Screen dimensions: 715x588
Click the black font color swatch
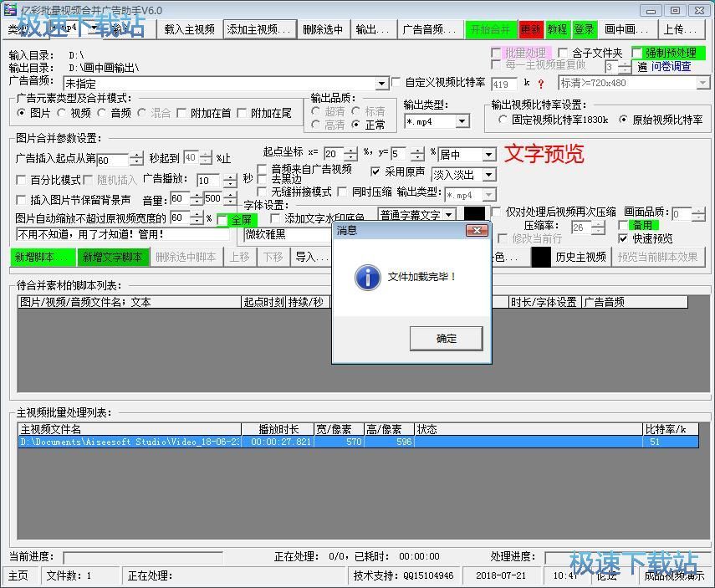474,215
